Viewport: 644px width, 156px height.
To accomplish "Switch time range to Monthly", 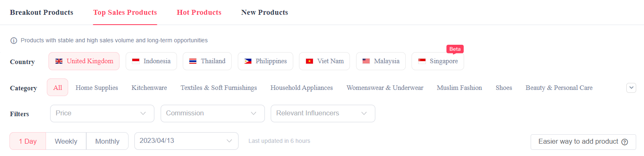I will click(107, 141).
